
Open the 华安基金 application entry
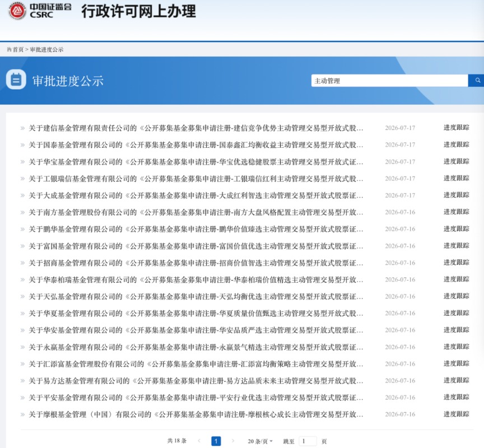196,330
